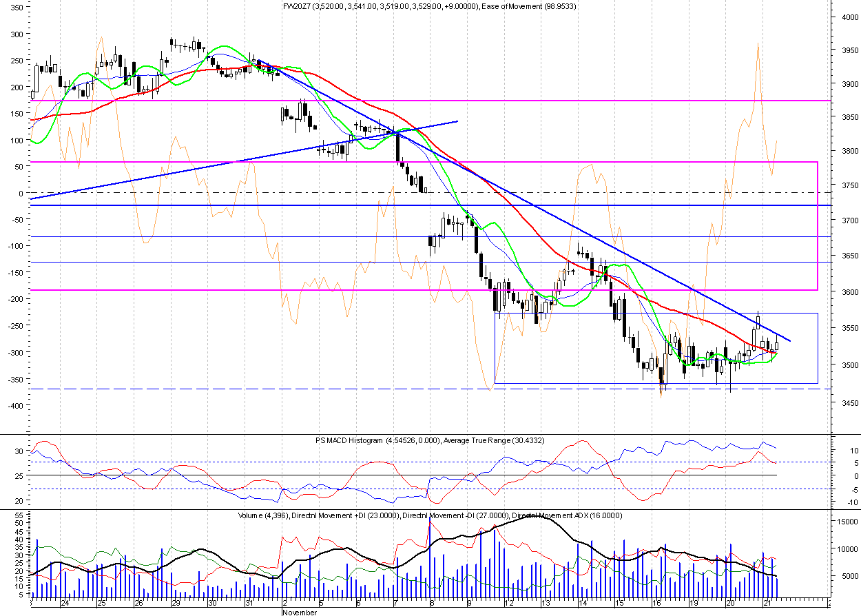Click the 21 date label on time axis
The image size is (861, 616).
[767, 603]
